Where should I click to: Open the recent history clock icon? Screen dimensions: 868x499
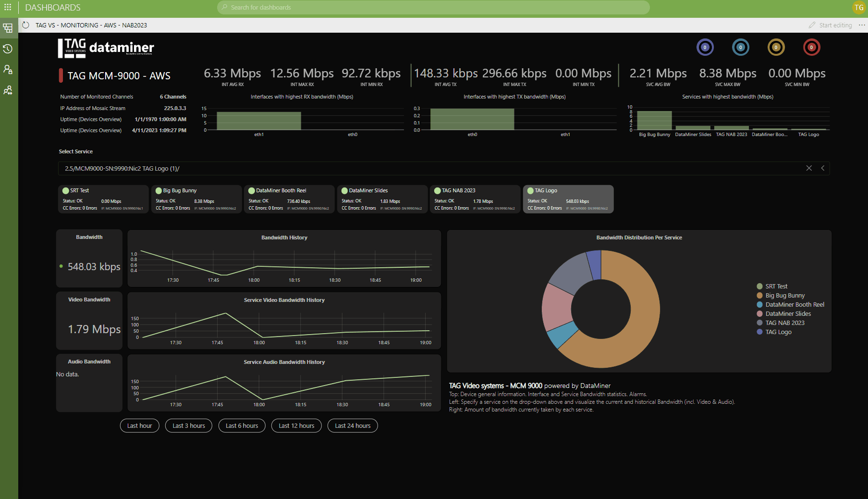[8, 49]
